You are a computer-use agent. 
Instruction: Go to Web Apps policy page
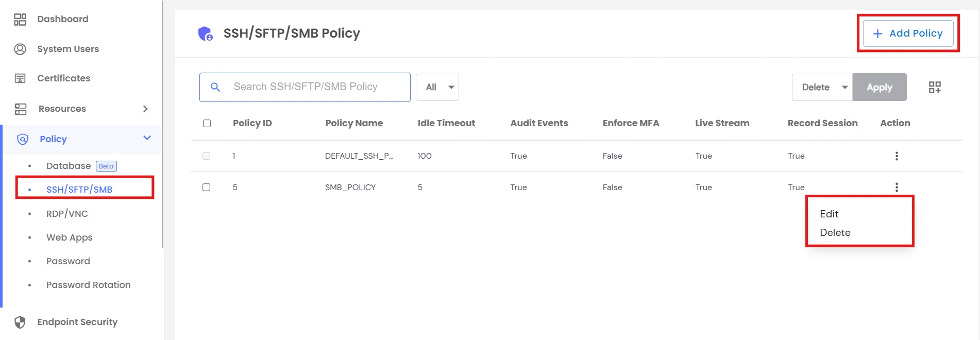pos(70,237)
